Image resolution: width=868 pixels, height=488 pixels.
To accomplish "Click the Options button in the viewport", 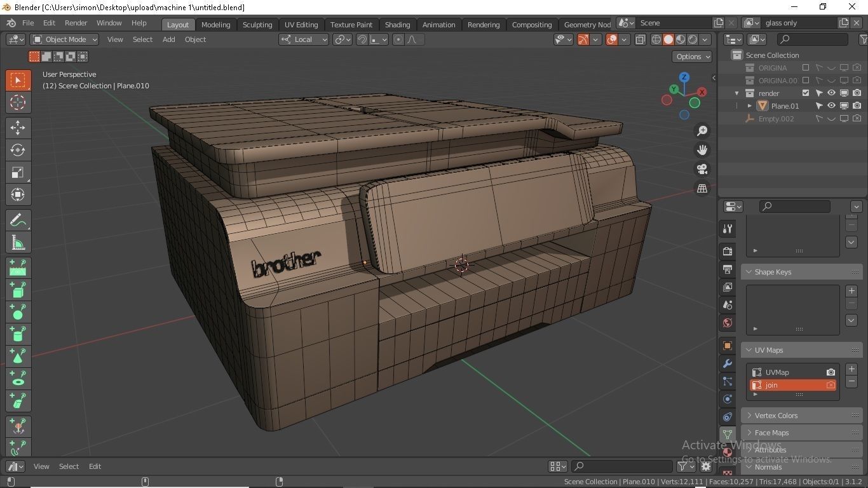I will click(x=691, y=57).
